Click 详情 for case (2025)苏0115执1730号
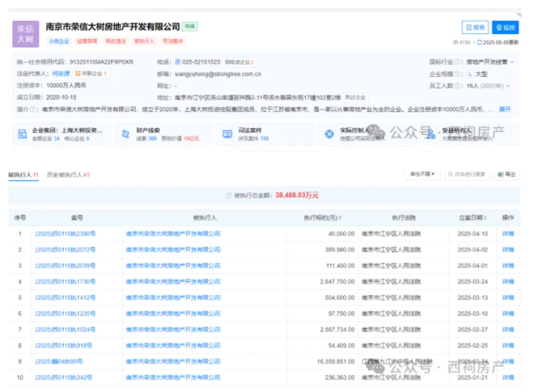 [508, 281]
